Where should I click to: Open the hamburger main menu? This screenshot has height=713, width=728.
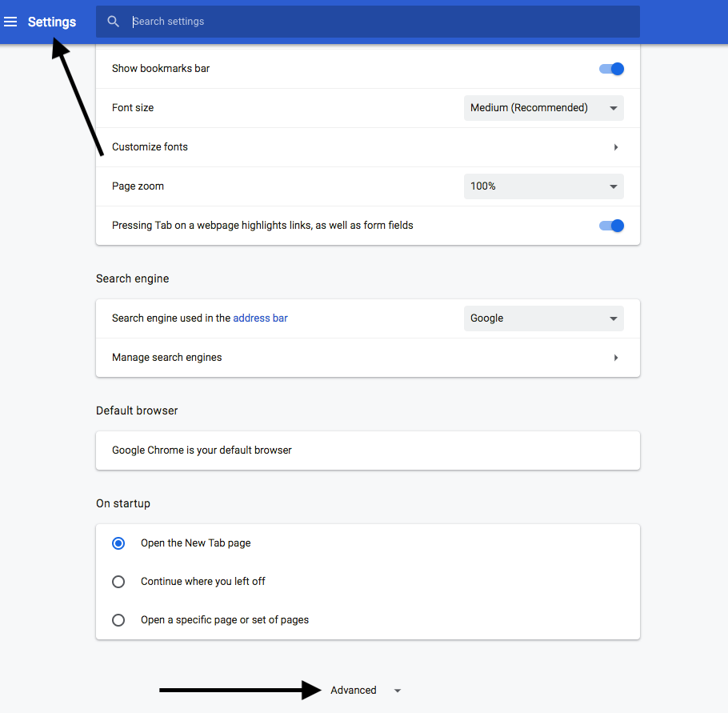10,22
